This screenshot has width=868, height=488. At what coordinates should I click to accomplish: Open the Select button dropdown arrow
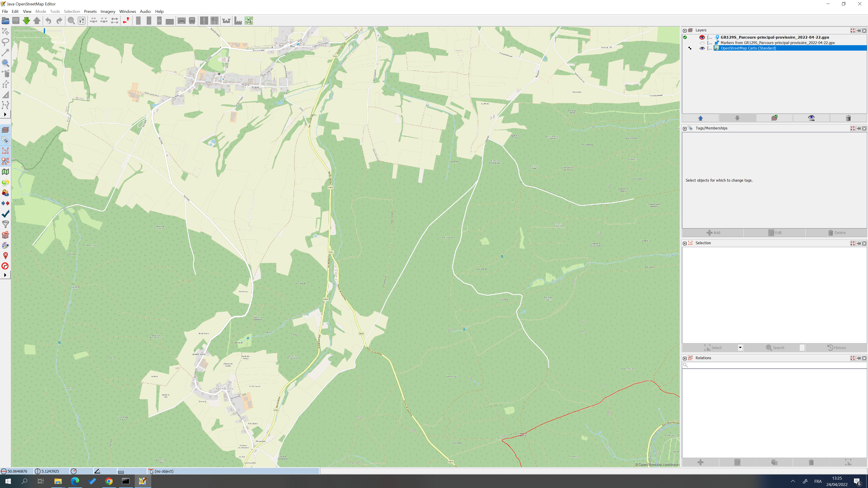[740, 347]
